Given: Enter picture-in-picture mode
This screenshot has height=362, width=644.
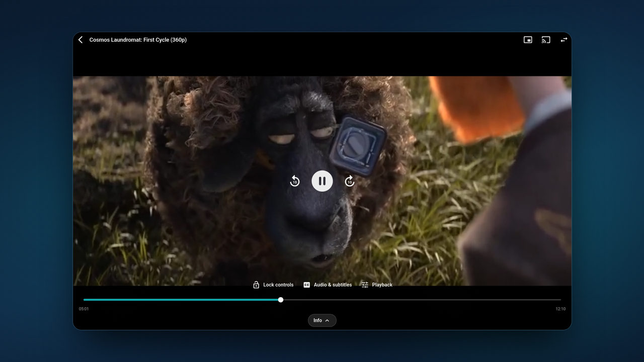Looking at the screenshot, I should [528, 40].
